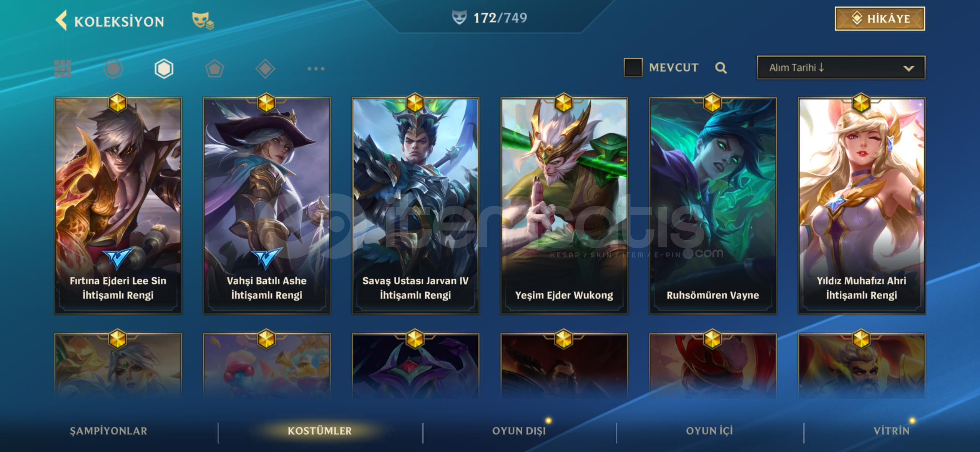
Task: Click the Hikâye button
Action: (880, 19)
